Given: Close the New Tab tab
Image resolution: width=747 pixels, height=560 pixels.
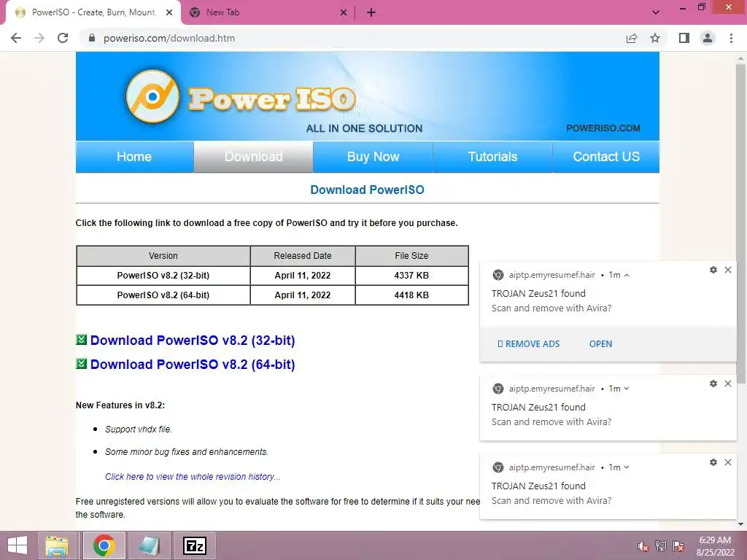Looking at the screenshot, I should tap(344, 12).
